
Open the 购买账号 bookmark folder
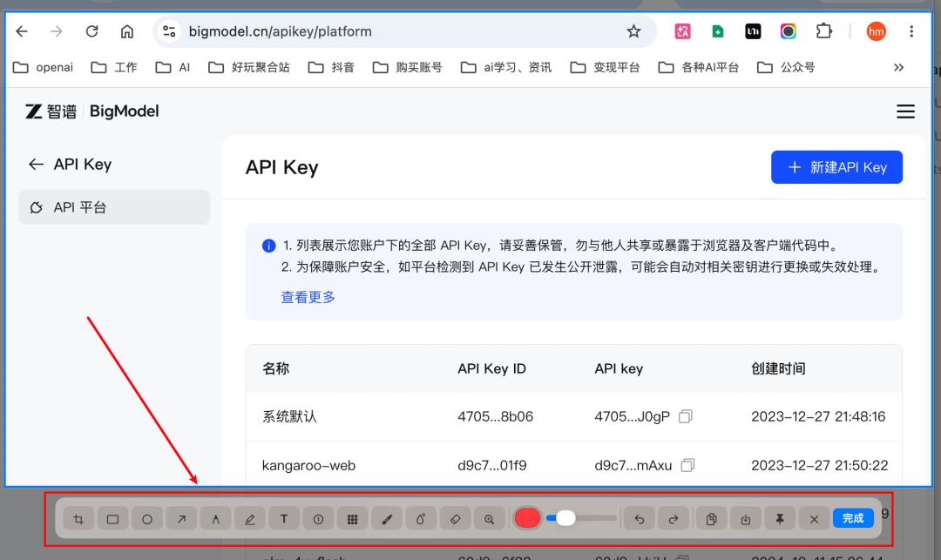tap(408, 67)
